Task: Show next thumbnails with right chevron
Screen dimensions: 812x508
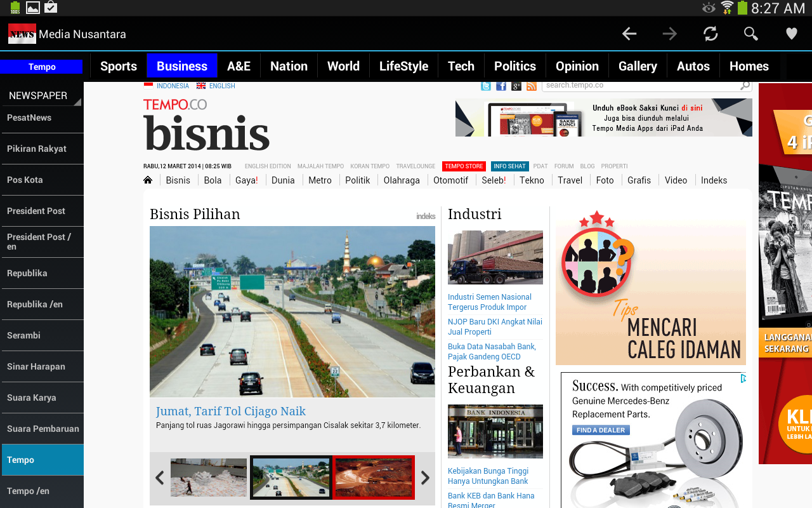Action: [x=426, y=478]
